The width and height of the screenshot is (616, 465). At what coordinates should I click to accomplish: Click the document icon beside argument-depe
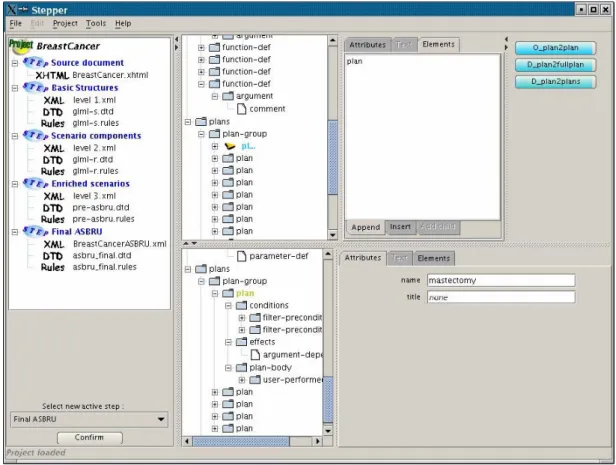coord(255,355)
